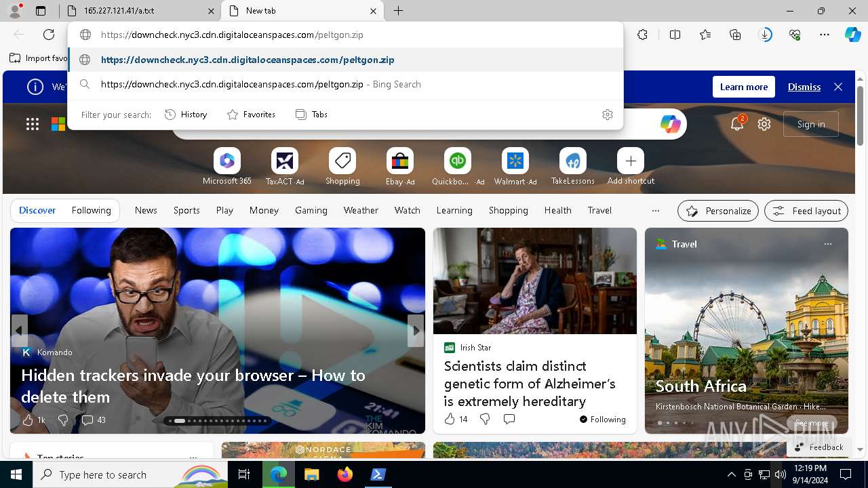Click Add shortcut plus tile
This screenshot has height=488, width=868.
pyautogui.click(x=631, y=167)
